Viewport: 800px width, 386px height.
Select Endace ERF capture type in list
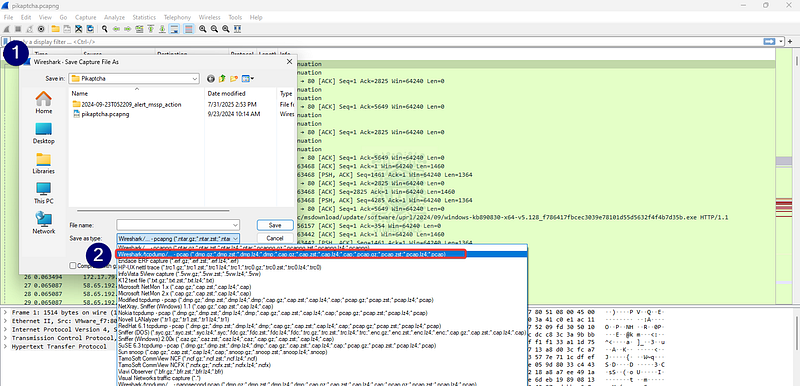coord(321,261)
